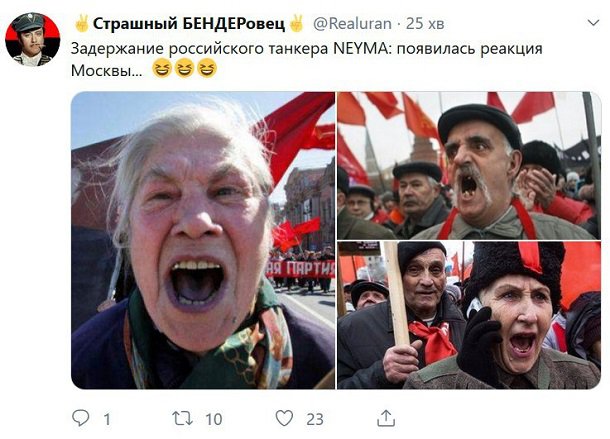Open the tweet options chevron menu
This screenshot has width=610, height=439.
click(593, 23)
